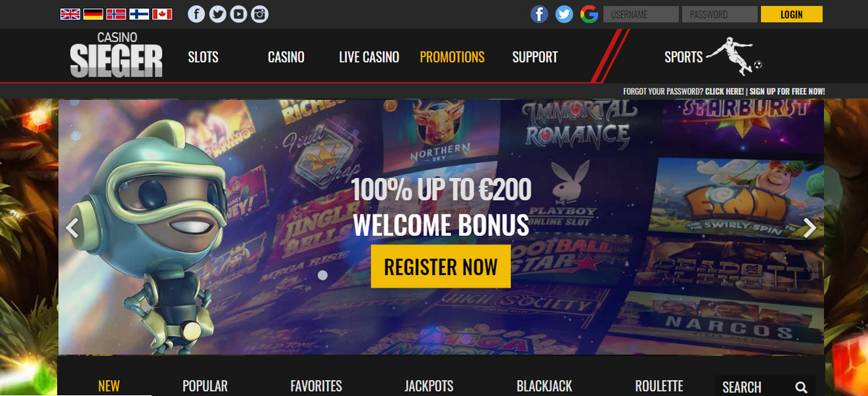Choose the Norwegian flag language icon

coord(117,14)
